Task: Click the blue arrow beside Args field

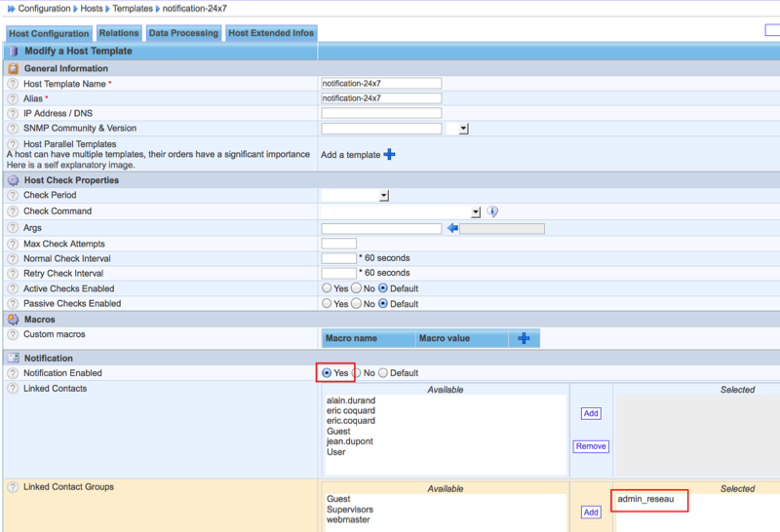Action: coord(451,228)
